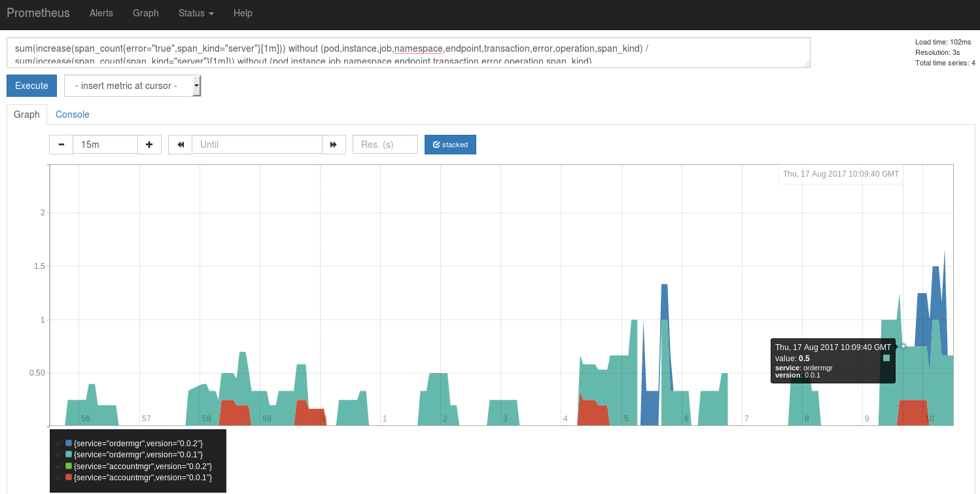Switch to the Console tab
This screenshot has width=980, height=494.
73,115
